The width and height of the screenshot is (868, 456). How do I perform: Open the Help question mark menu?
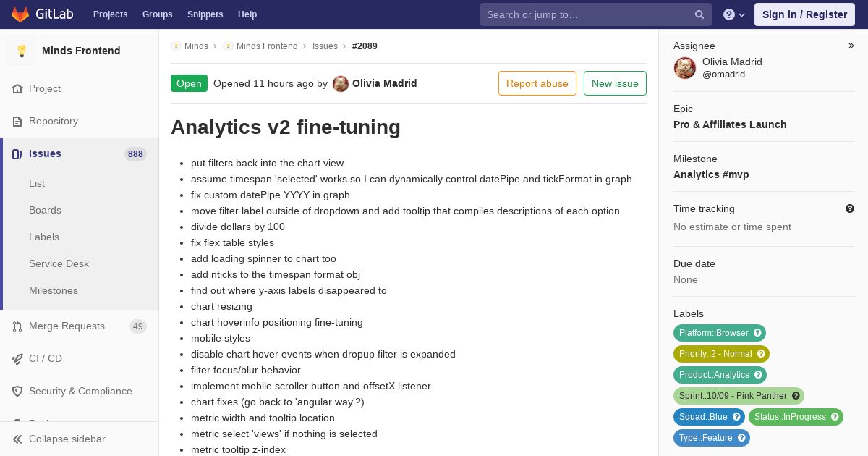tap(734, 14)
